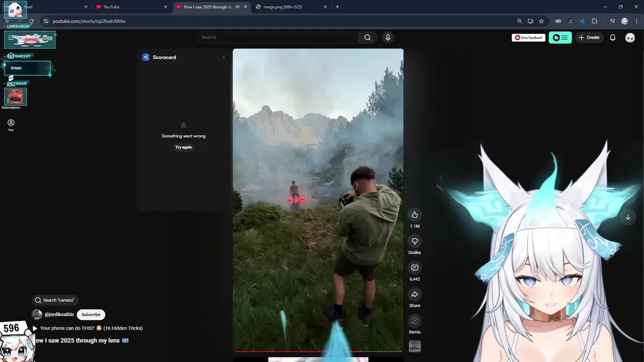The height and width of the screenshot is (362, 644).
Task: Start voice search with microphone icon
Action: [387, 37]
